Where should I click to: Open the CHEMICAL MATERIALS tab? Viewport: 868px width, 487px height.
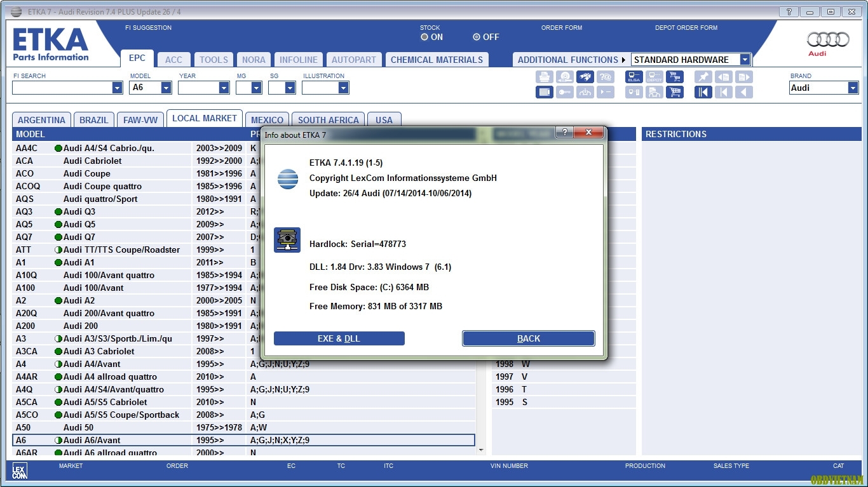pos(437,60)
